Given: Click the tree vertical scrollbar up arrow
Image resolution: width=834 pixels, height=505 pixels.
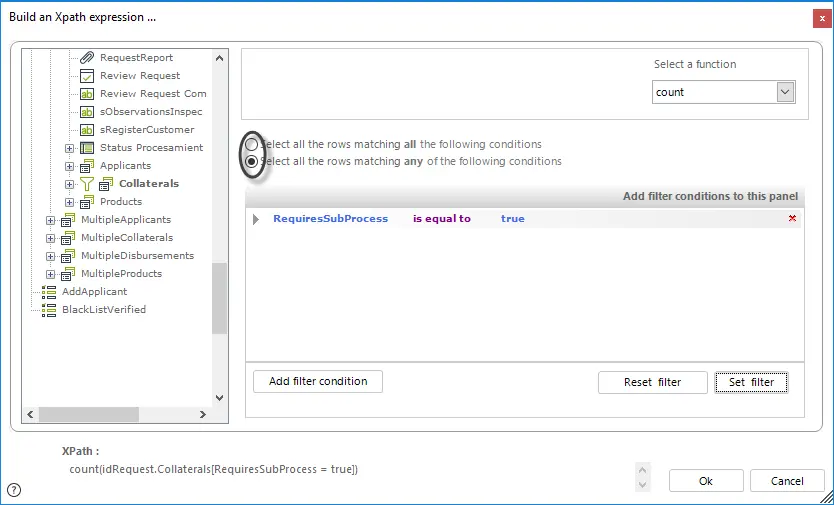Looking at the screenshot, I should (x=220, y=58).
